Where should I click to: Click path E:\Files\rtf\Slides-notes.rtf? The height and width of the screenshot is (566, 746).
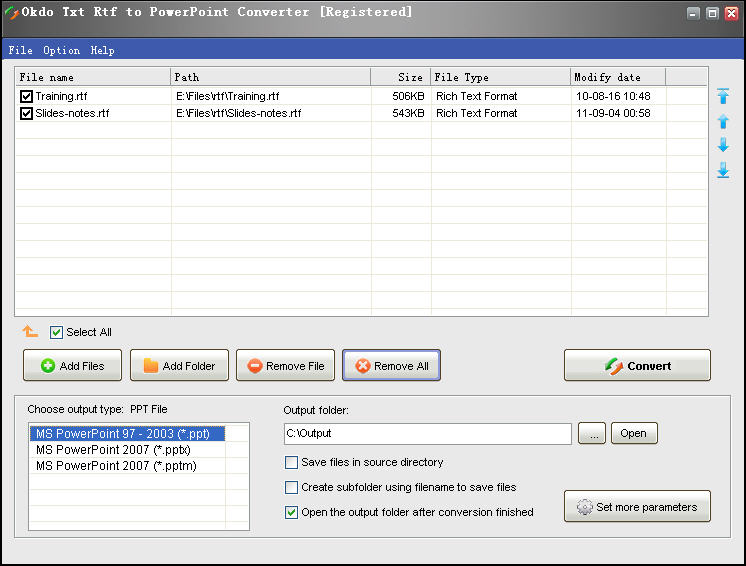tap(239, 114)
